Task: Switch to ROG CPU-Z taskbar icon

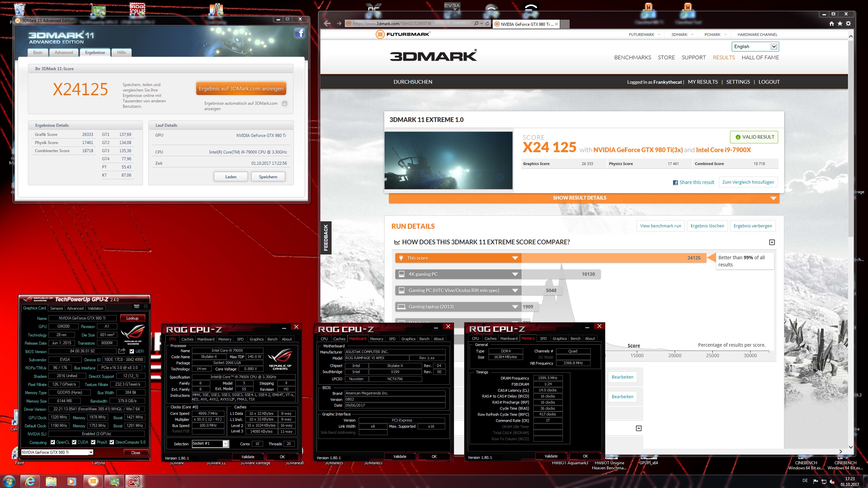Action: [x=134, y=481]
